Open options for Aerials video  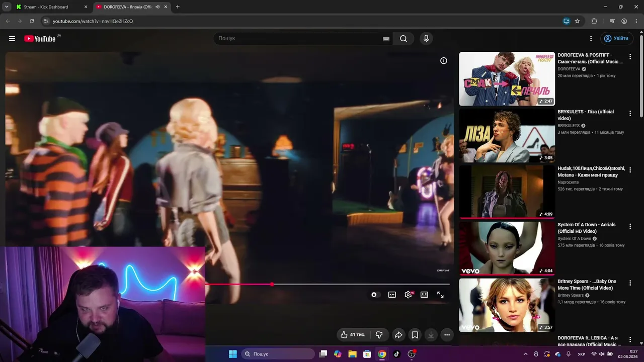click(x=630, y=226)
